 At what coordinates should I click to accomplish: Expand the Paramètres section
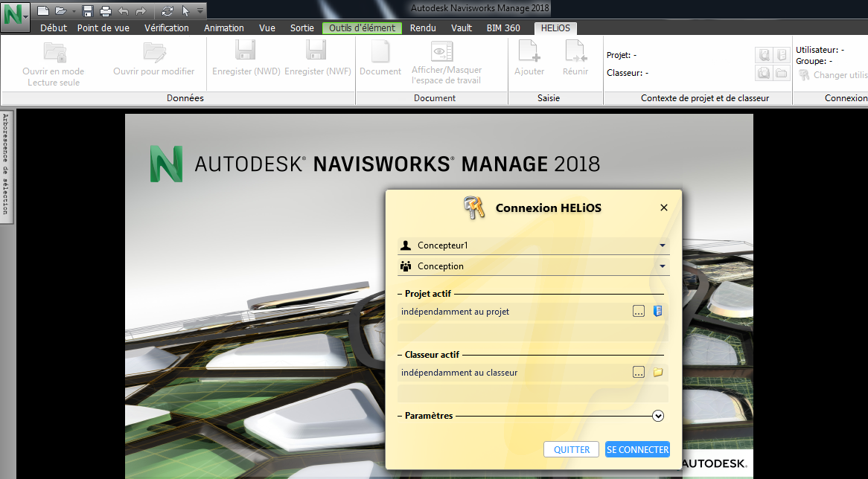click(658, 417)
